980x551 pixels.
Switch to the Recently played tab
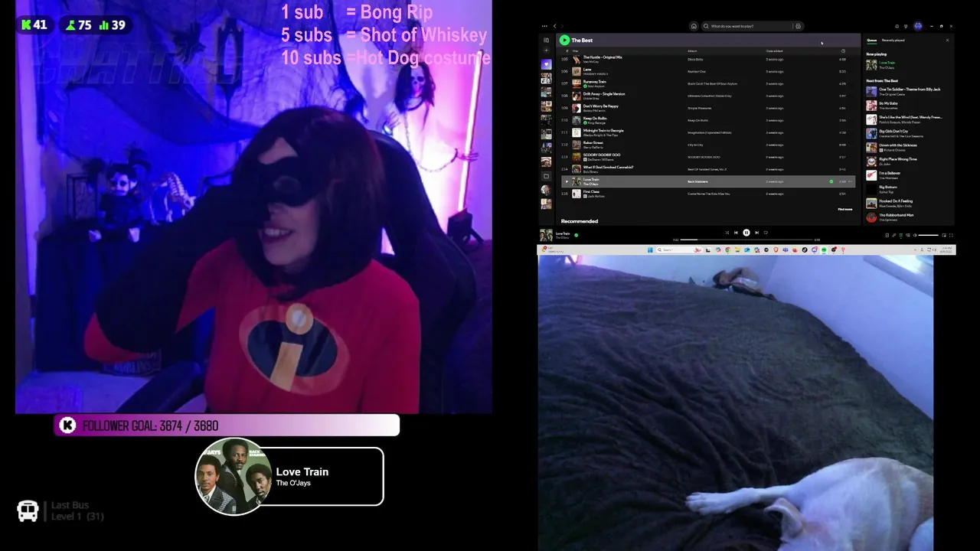pyautogui.click(x=893, y=40)
